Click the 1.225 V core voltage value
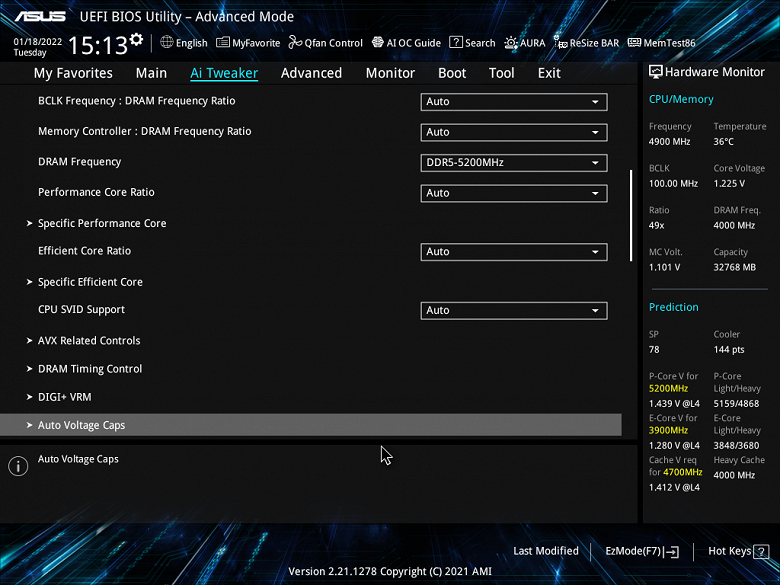The height and width of the screenshot is (585, 780). click(729, 184)
